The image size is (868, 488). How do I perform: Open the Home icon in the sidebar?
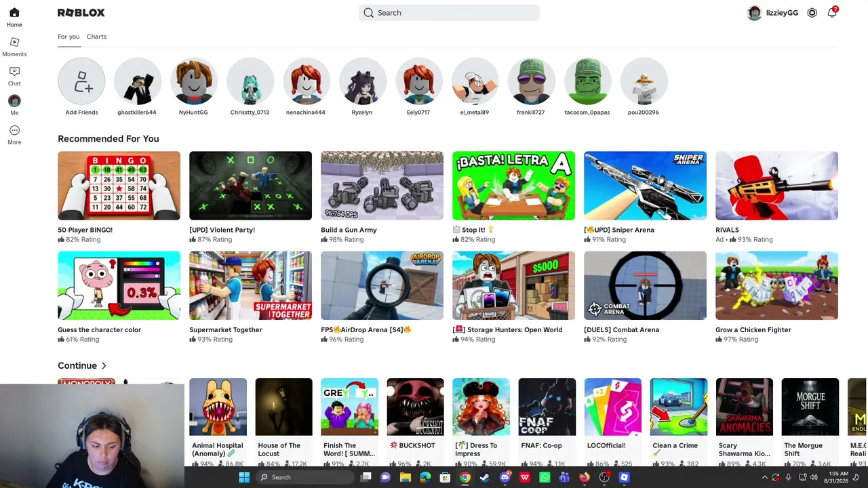coord(14,13)
